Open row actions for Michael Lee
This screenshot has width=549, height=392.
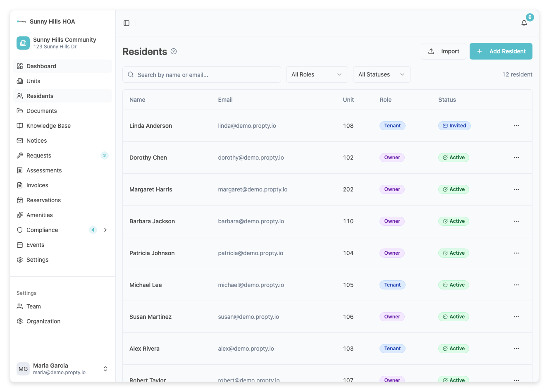[x=516, y=285]
